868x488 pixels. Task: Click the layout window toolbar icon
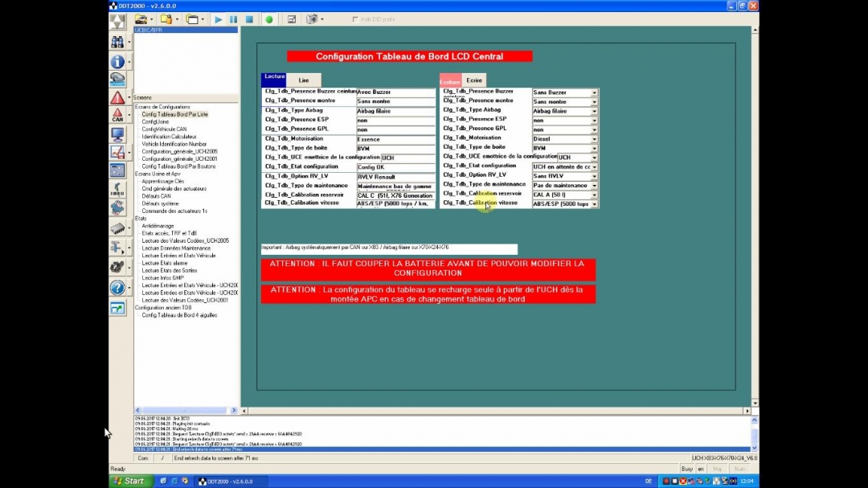tap(292, 19)
